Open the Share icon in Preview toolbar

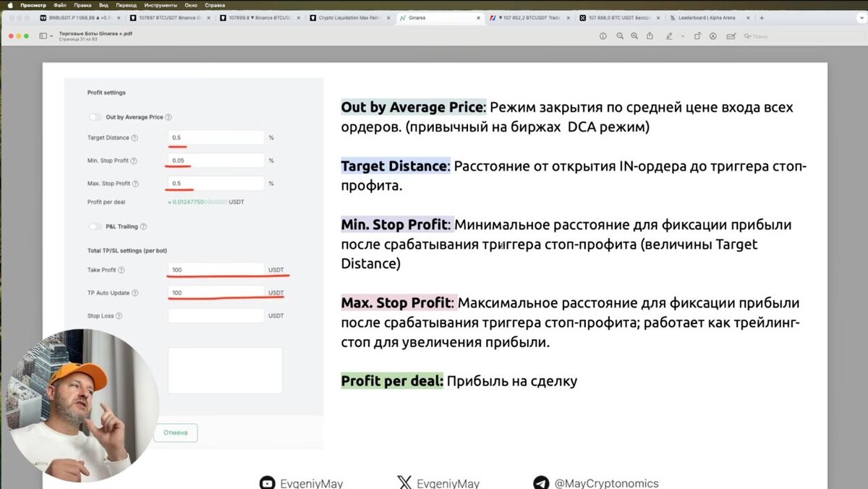click(650, 35)
